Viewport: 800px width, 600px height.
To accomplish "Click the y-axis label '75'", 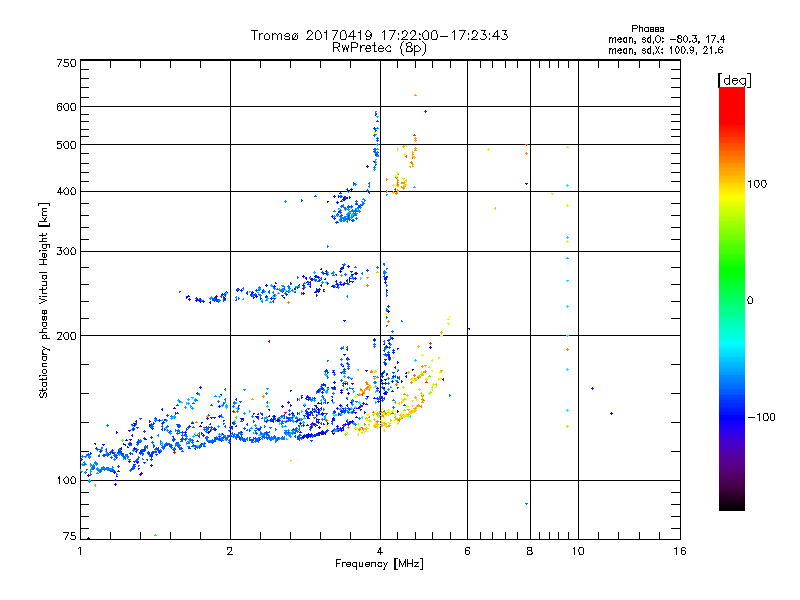I will click(x=70, y=536).
